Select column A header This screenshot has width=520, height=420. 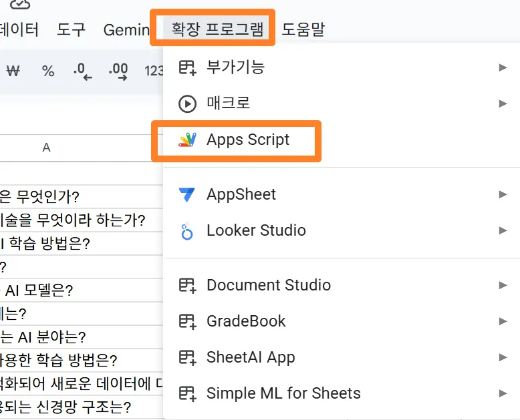point(46,147)
